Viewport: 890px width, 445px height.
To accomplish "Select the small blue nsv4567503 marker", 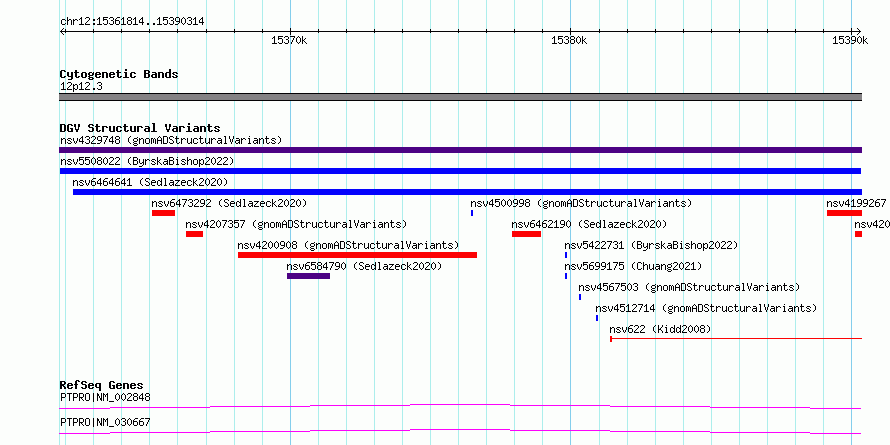I will click(580, 297).
